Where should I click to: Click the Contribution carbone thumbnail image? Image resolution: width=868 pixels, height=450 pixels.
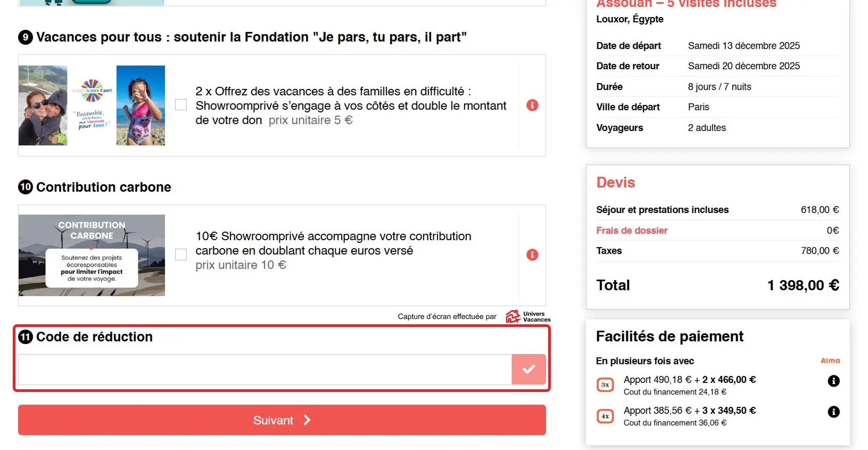92,255
